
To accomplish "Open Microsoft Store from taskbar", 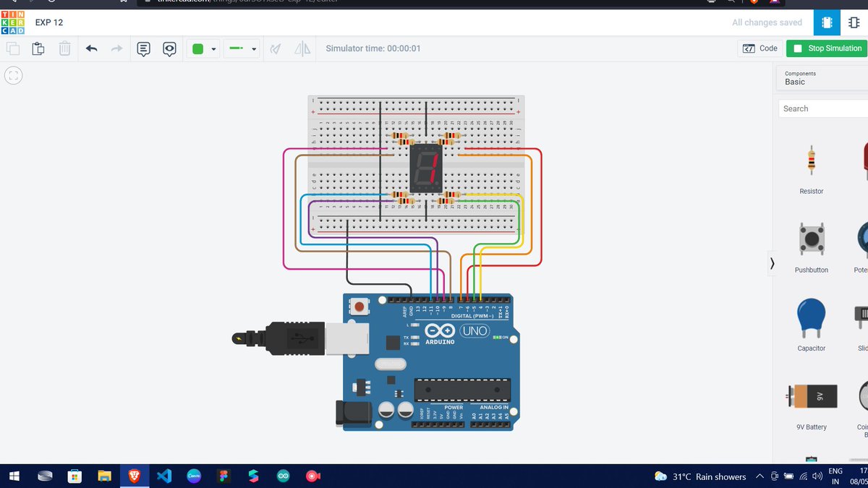I will pyautogui.click(x=75, y=476).
